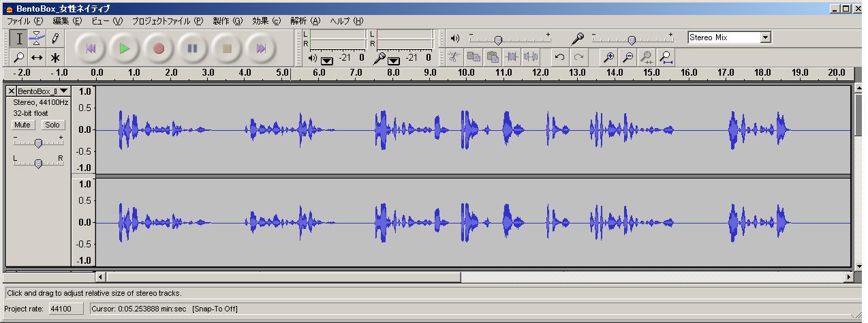Select the Time Shift tool
The width and height of the screenshot is (868, 323).
click(37, 58)
